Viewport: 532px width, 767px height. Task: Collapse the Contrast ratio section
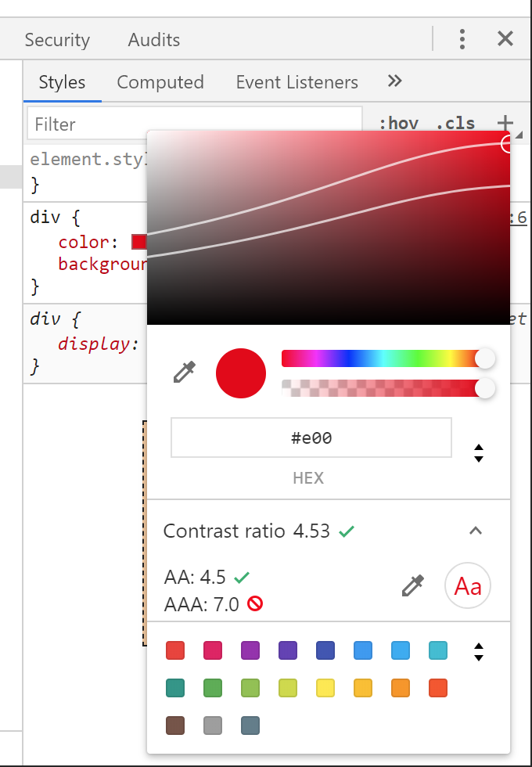tap(476, 531)
